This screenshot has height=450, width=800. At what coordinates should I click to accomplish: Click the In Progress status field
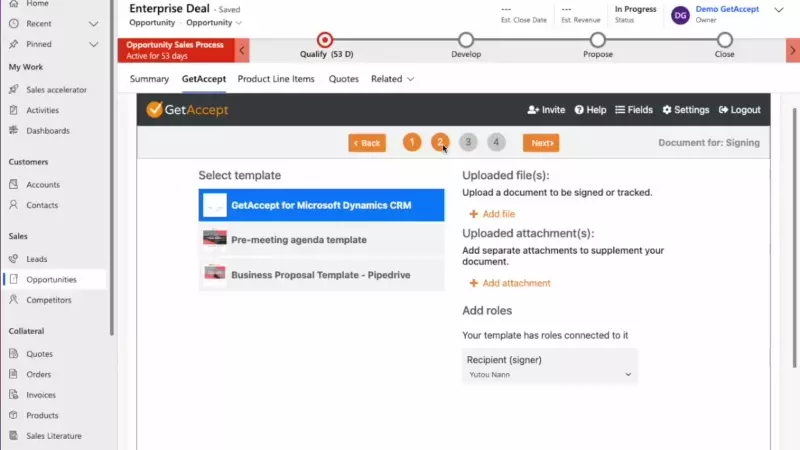pyautogui.click(x=635, y=14)
